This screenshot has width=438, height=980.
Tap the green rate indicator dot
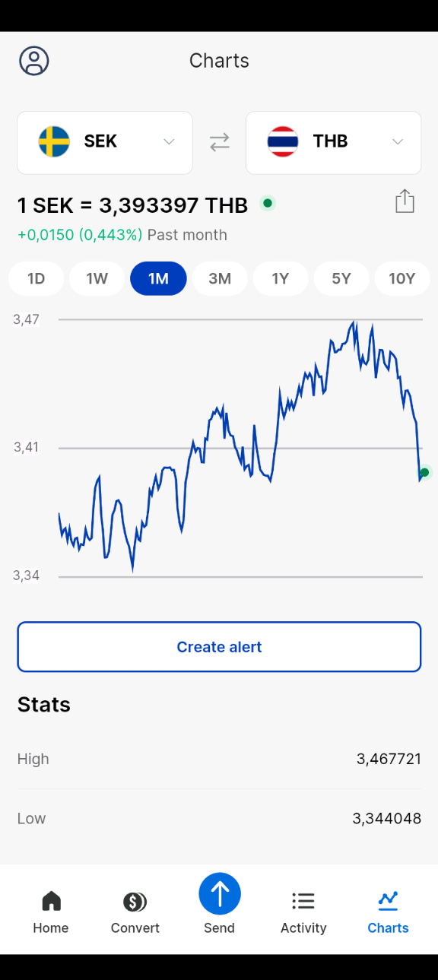pyautogui.click(x=268, y=203)
